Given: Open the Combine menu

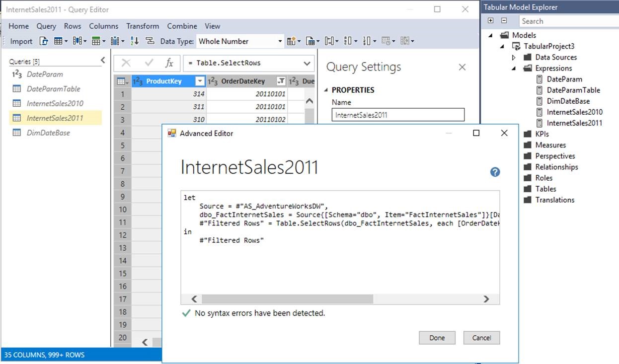Looking at the screenshot, I should tap(182, 26).
